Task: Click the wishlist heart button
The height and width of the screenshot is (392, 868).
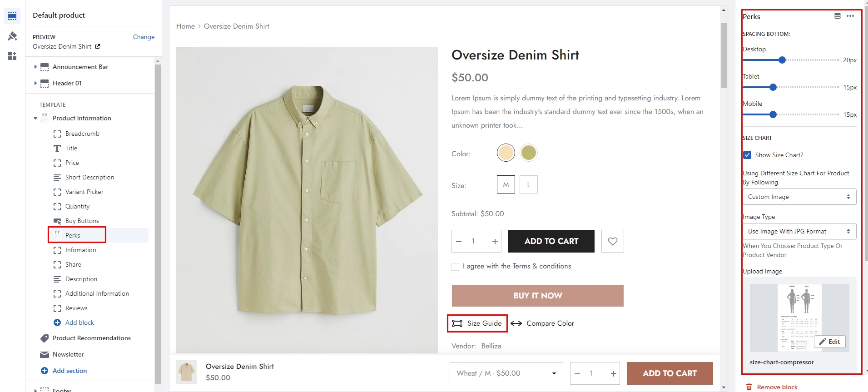Action: 612,241
